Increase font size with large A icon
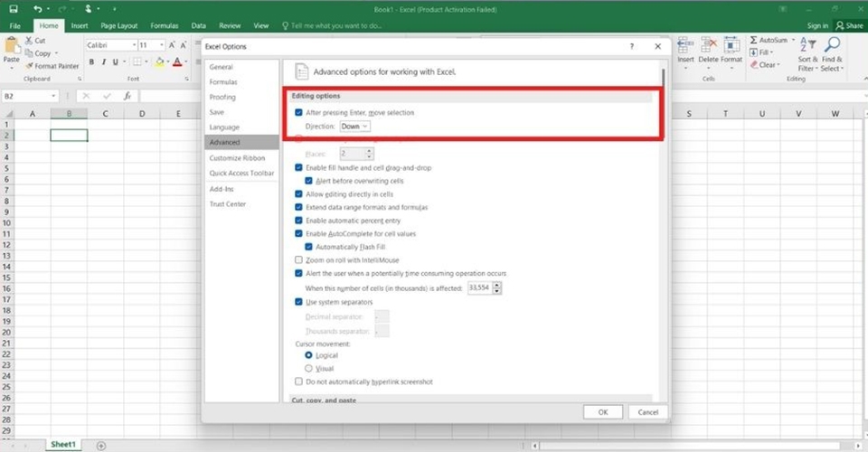The image size is (868, 452). (172, 45)
